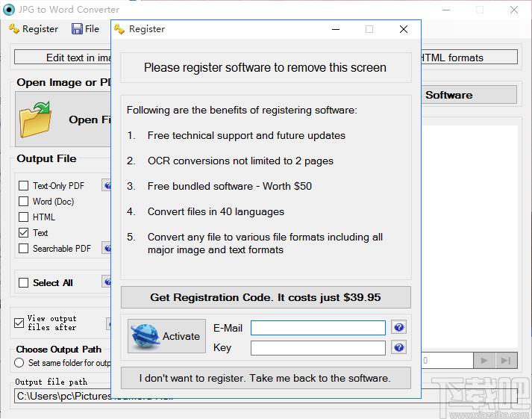Screen dimensions: 532x419
Task: Click the E-Mail input field
Action: [x=318, y=328]
